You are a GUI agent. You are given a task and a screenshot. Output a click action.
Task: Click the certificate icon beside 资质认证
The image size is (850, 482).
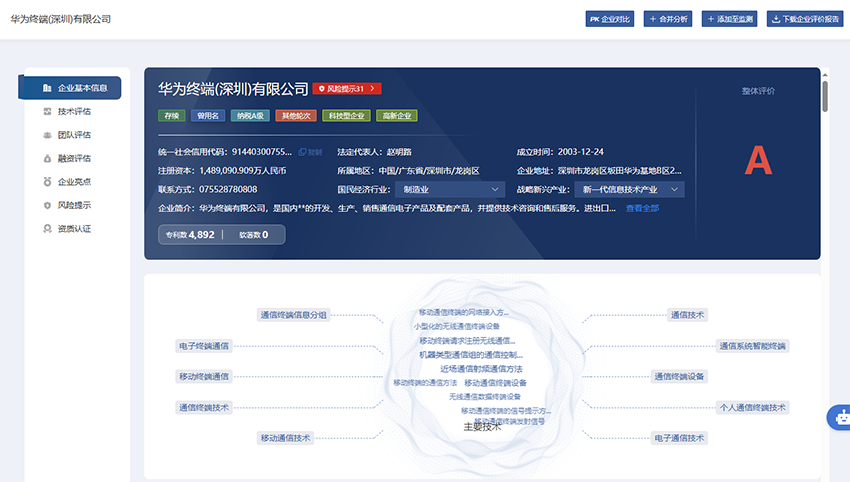[x=47, y=229]
